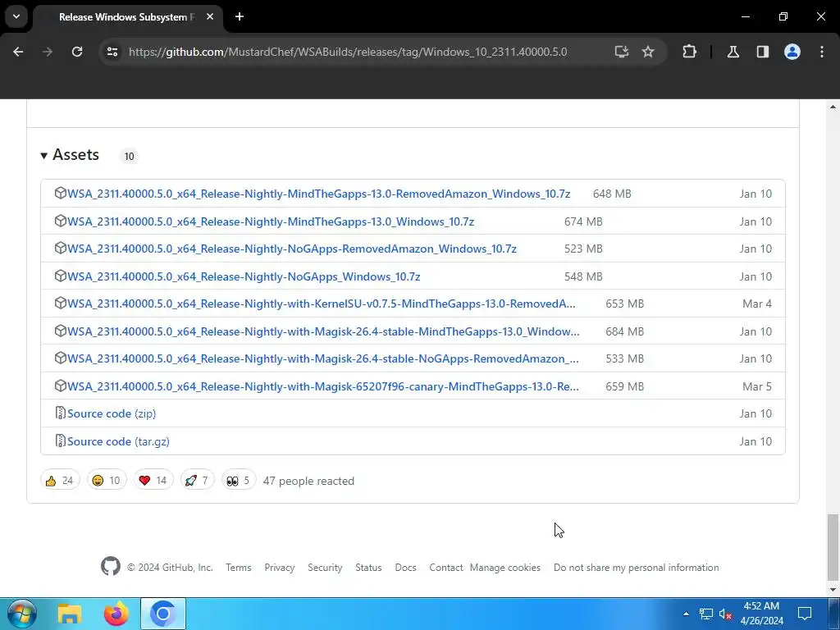Viewport: 840px width, 630px height.
Task: Click the forward navigation arrow
Action: click(48, 52)
